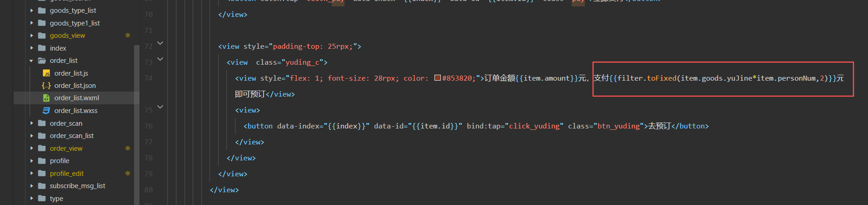
Task: Select the index folder name
Action: click(x=58, y=48)
